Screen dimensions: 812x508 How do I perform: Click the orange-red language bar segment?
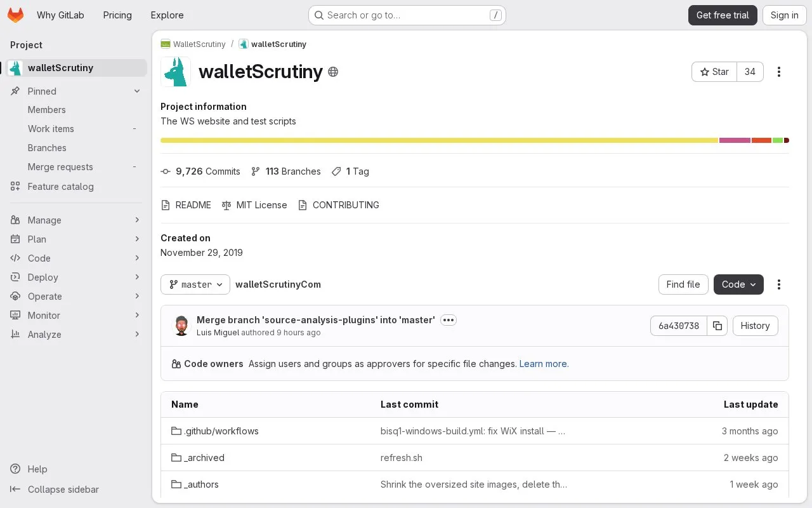(x=761, y=140)
